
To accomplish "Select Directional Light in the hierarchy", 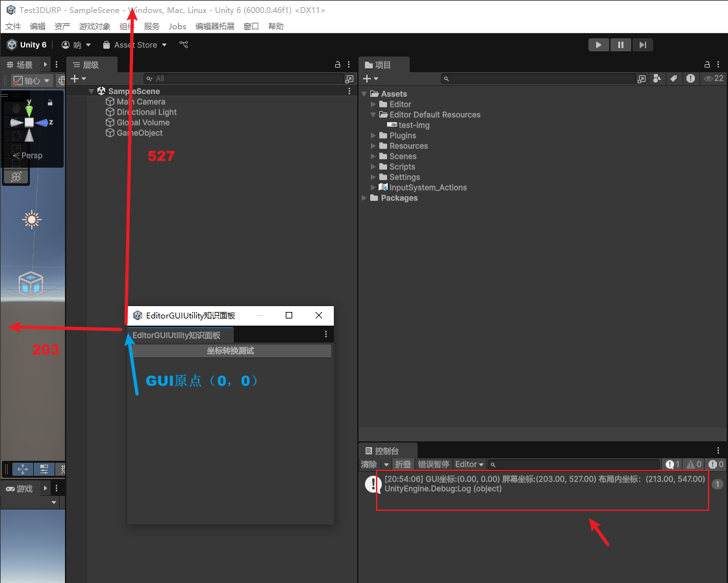I will [x=146, y=112].
